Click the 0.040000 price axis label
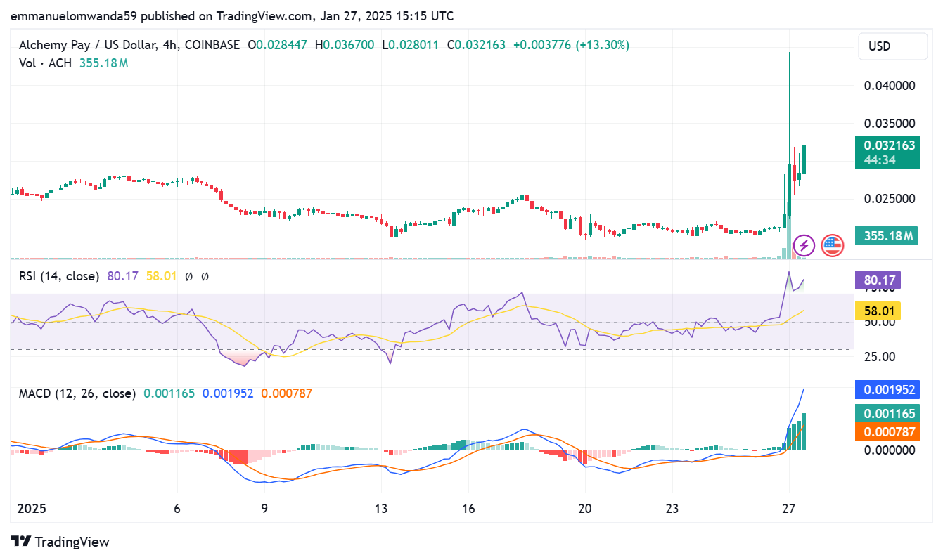 [x=889, y=86]
